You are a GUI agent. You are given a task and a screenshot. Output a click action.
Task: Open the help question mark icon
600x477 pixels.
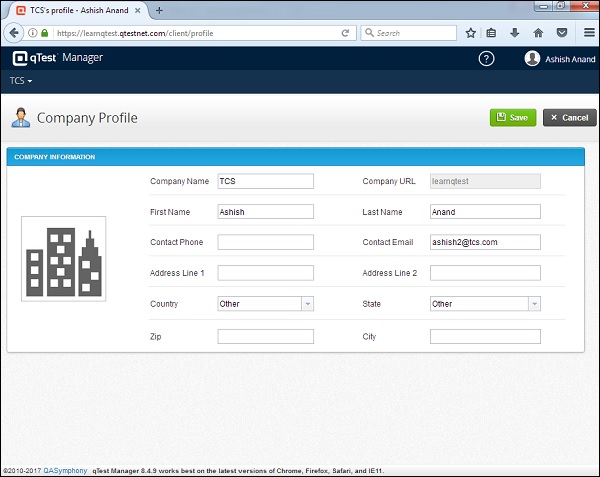click(x=486, y=59)
